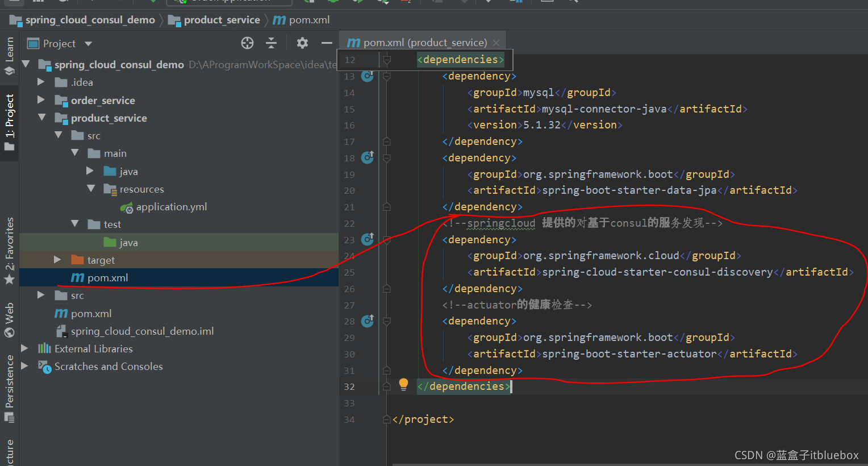Image resolution: width=868 pixels, height=466 pixels.
Task: Open the Project view dropdown
Action: 88,44
